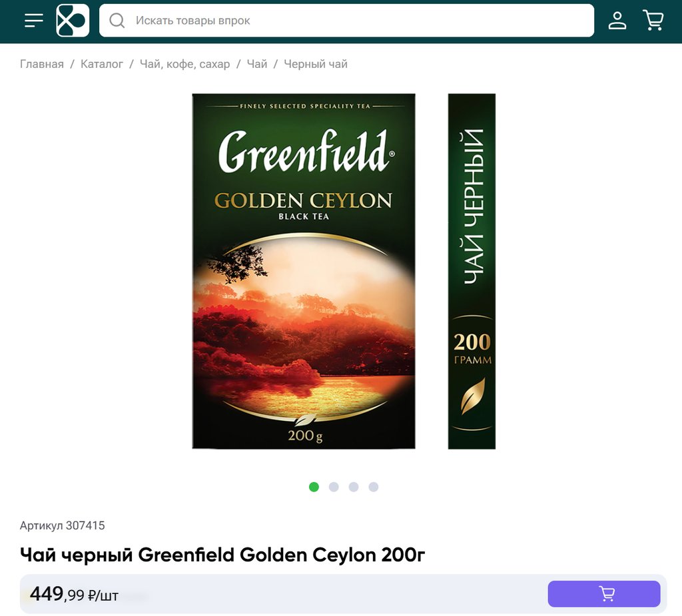Open 'Черный чай' breadcrumb link
Image resolution: width=682 pixels, height=616 pixels.
click(x=316, y=64)
